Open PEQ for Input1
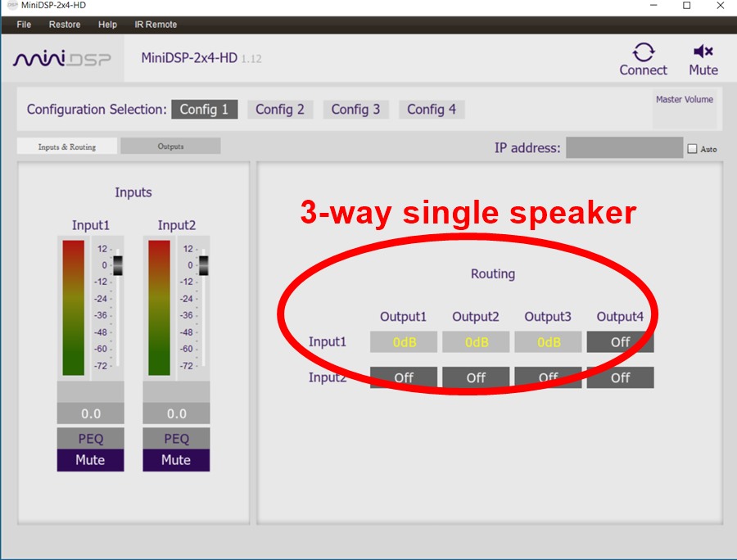The width and height of the screenshot is (737, 560). (x=91, y=438)
